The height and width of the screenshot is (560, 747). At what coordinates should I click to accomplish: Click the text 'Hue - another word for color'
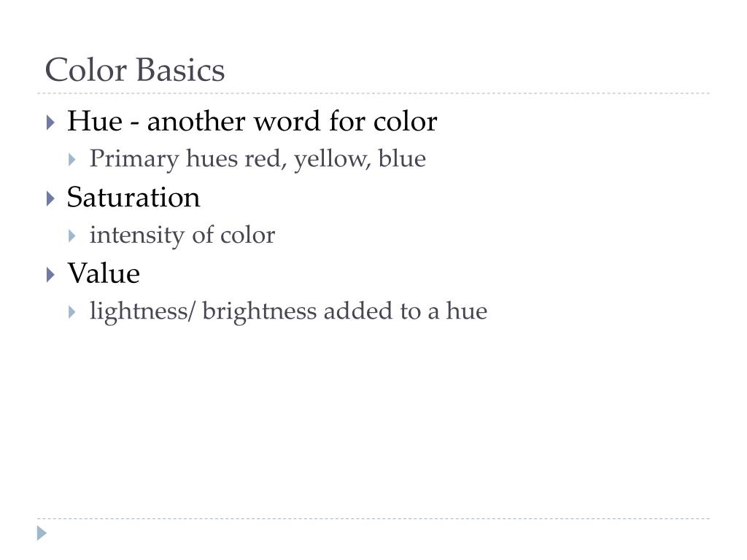tap(252, 121)
